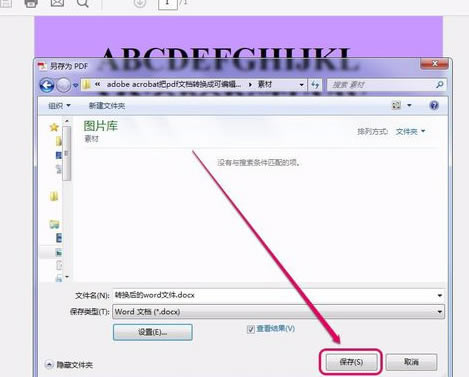Click navigation pane scroll up arrow

(x=67, y=121)
